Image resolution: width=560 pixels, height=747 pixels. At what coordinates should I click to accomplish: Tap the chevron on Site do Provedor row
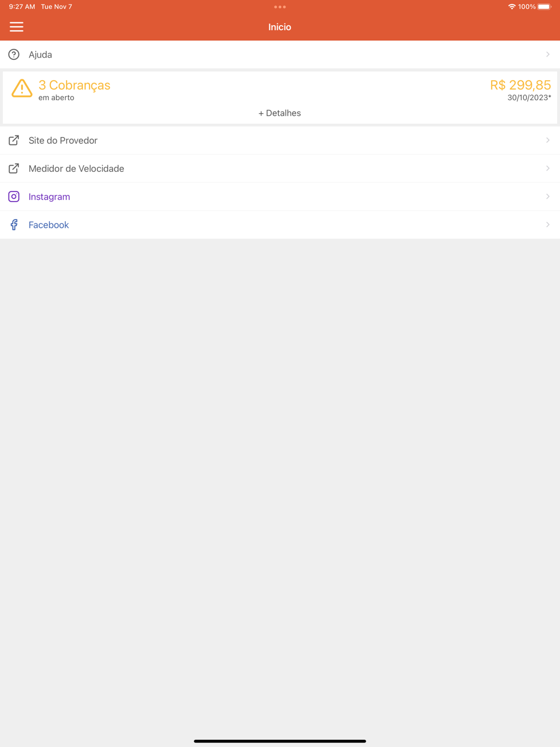click(x=548, y=141)
